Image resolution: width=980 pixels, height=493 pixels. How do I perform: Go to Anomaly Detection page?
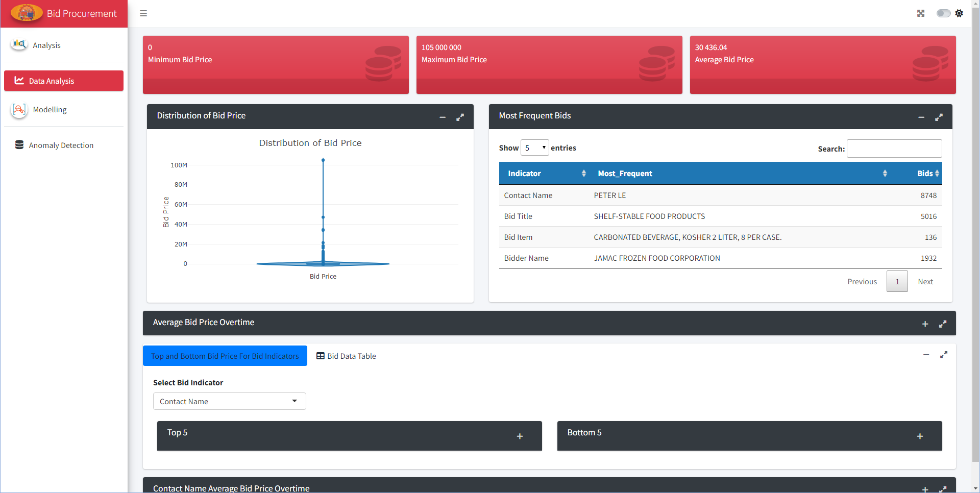pos(61,145)
